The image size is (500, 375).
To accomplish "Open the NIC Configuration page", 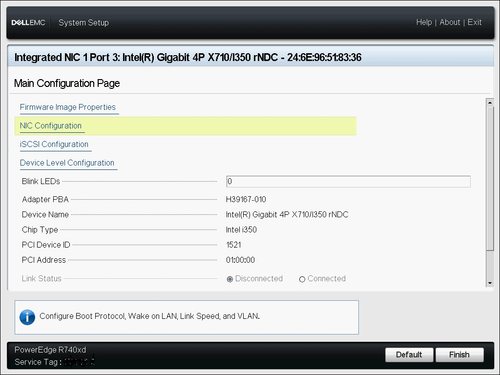I will pyautogui.click(x=51, y=126).
